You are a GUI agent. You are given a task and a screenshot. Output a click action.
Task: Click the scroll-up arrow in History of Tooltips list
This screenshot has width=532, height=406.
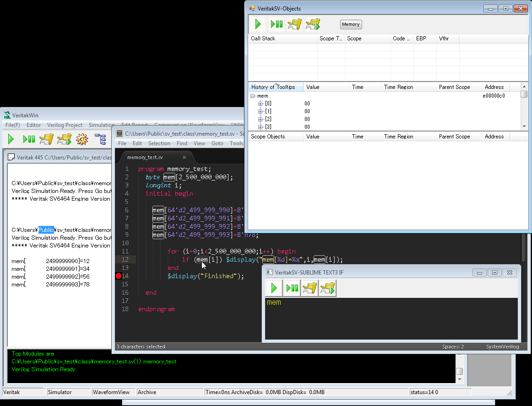pos(524,87)
